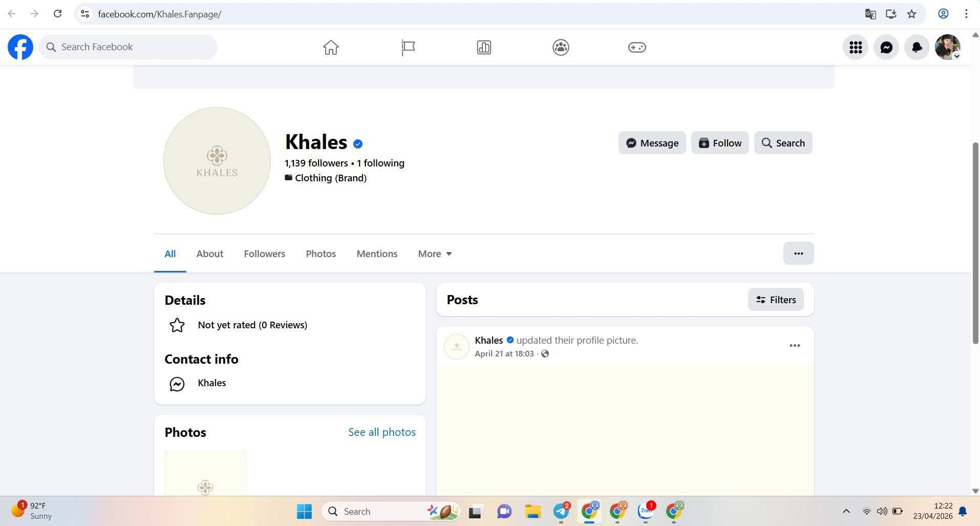Open the Gaming controller icon

(x=637, y=47)
